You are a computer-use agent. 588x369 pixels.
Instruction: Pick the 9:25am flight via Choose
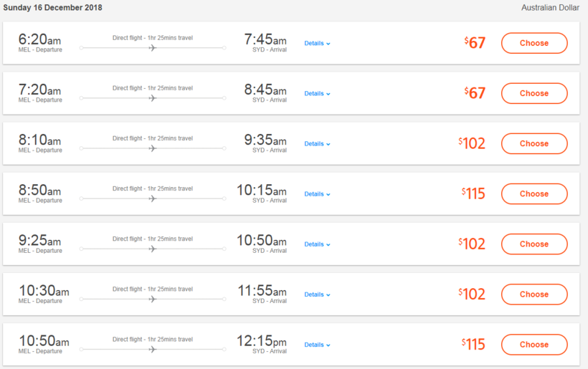(x=534, y=244)
